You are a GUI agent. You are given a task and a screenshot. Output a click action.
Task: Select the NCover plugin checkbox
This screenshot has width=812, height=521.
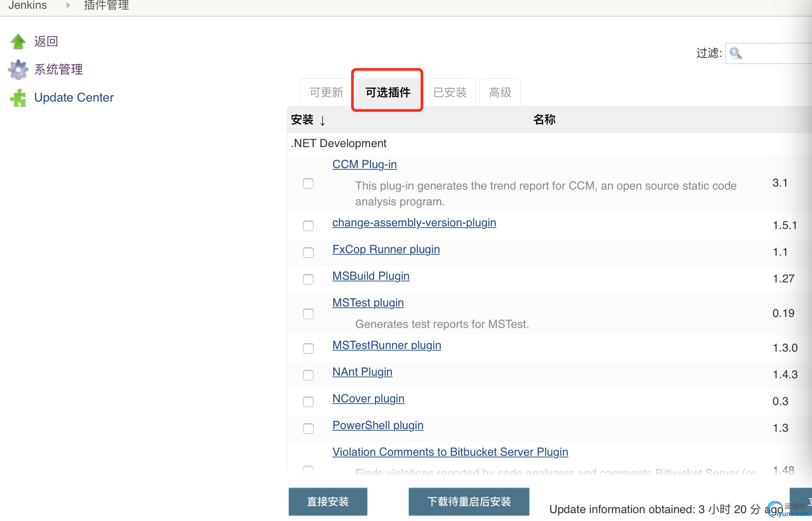(x=308, y=402)
